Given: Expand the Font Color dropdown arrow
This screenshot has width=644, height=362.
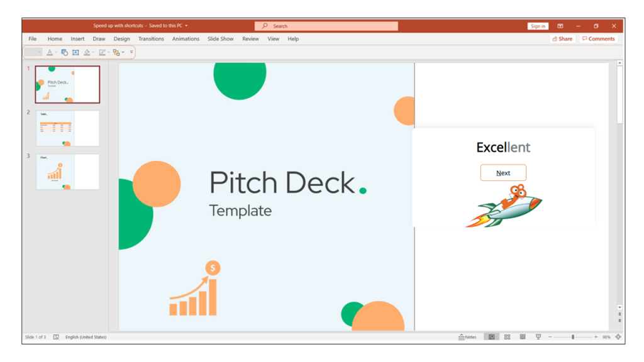Looking at the screenshot, I should (57, 52).
